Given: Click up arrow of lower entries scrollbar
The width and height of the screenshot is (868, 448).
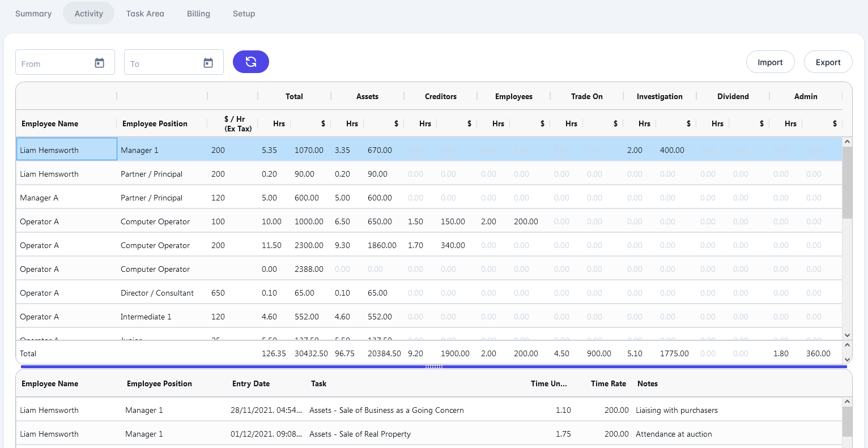Looking at the screenshot, I should click(847, 402).
